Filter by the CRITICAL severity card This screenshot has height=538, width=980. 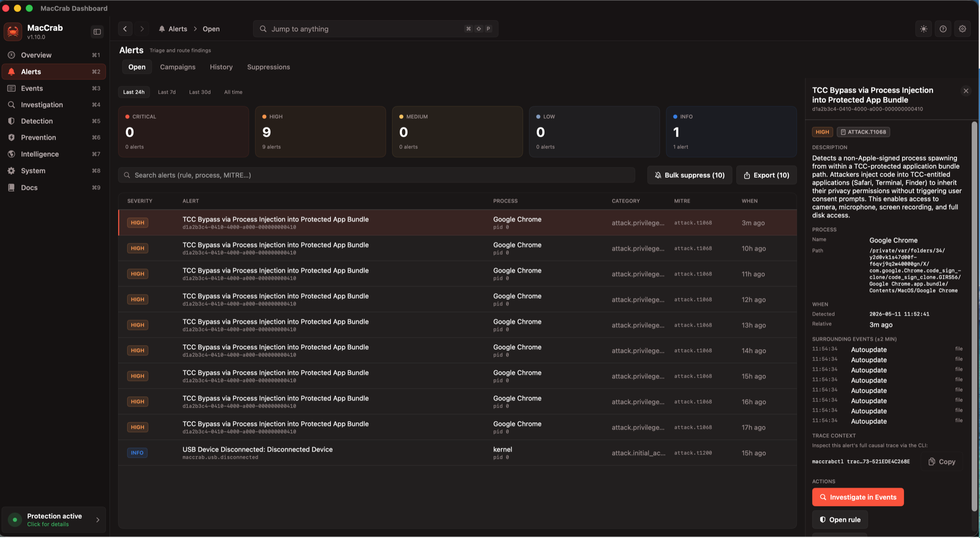(183, 132)
